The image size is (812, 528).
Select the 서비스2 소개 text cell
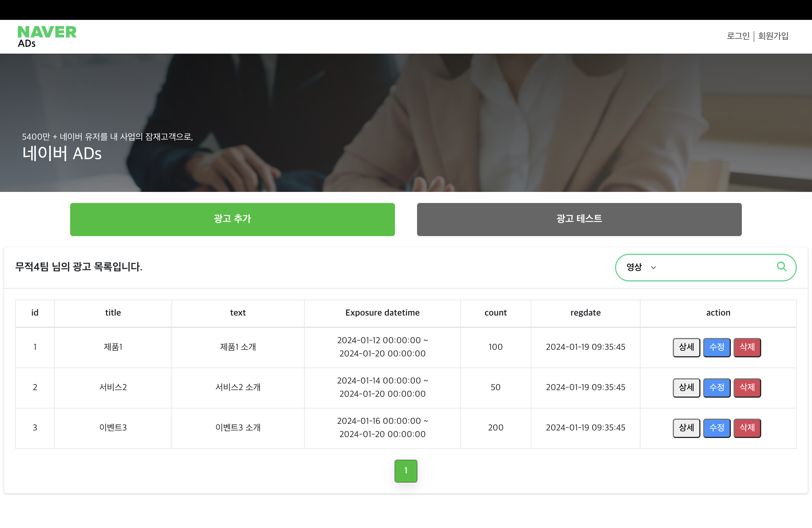pos(238,387)
